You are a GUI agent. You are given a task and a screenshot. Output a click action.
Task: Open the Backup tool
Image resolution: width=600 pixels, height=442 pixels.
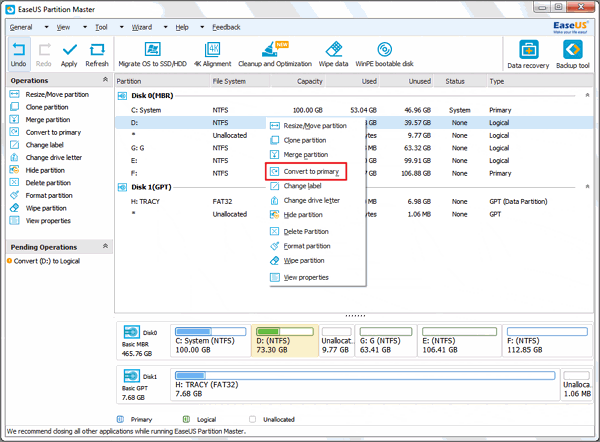click(x=572, y=55)
